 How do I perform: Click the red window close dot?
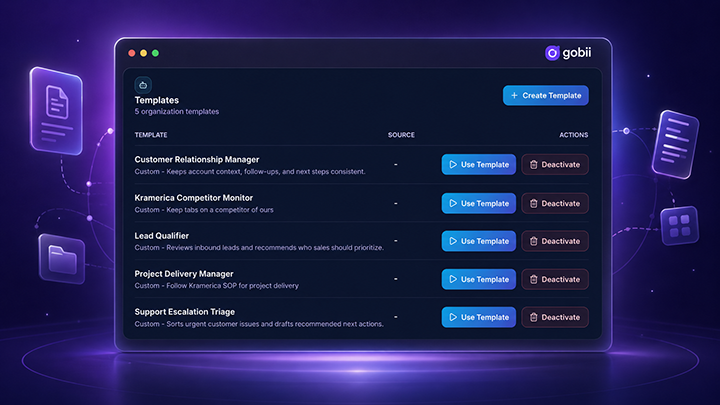pyautogui.click(x=132, y=53)
